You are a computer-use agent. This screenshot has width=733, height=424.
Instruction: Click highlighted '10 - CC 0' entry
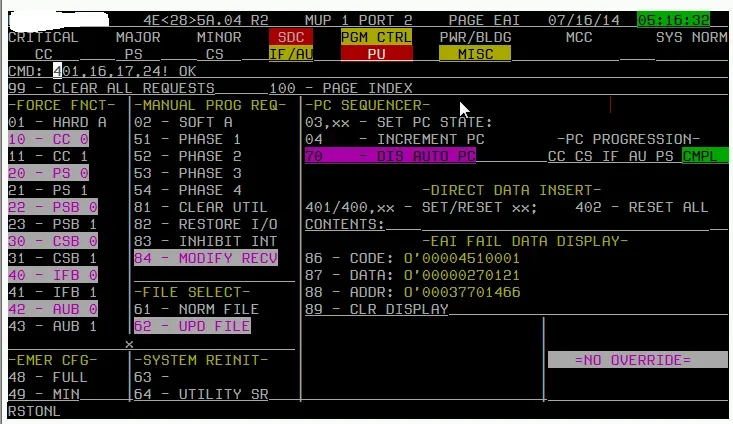pyautogui.click(x=48, y=139)
